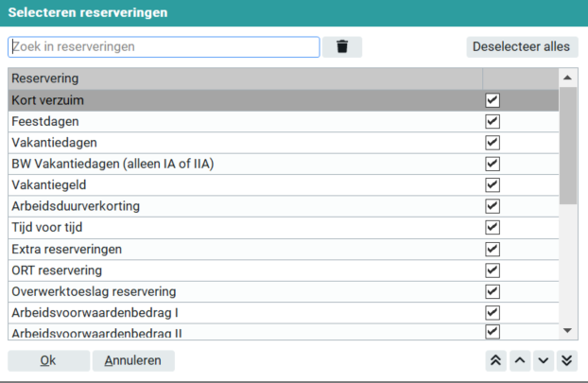Jump to top with double-up arrow
588x383 pixels.
[x=494, y=360]
